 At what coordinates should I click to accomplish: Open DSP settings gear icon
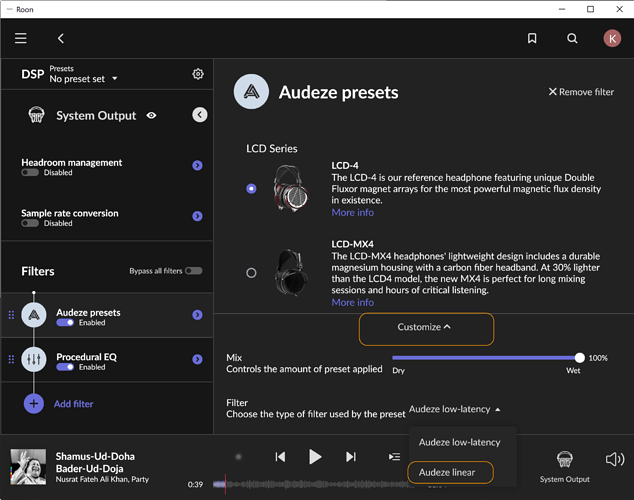[x=198, y=74]
